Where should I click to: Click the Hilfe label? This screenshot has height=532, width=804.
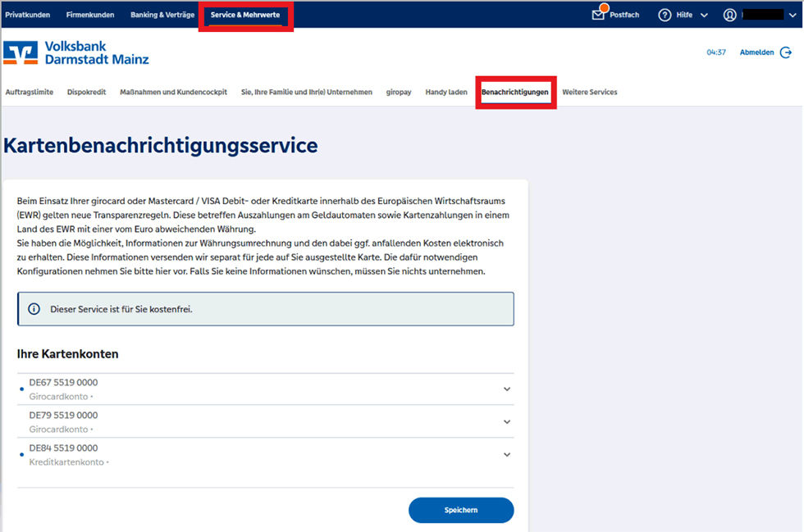(x=684, y=15)
